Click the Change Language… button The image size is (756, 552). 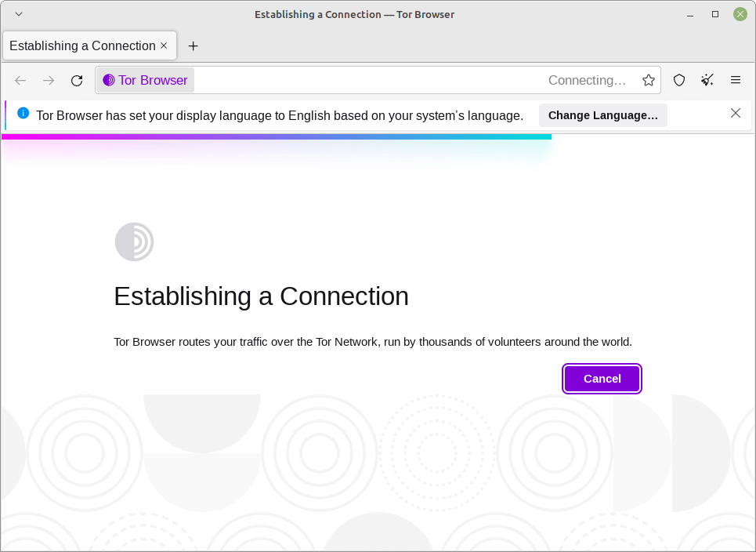(x=602, y=115)
